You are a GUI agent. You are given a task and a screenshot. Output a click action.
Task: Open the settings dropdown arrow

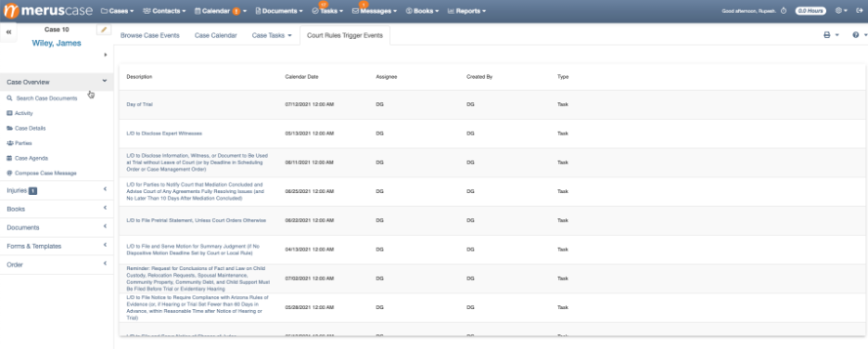coord(846,10)
